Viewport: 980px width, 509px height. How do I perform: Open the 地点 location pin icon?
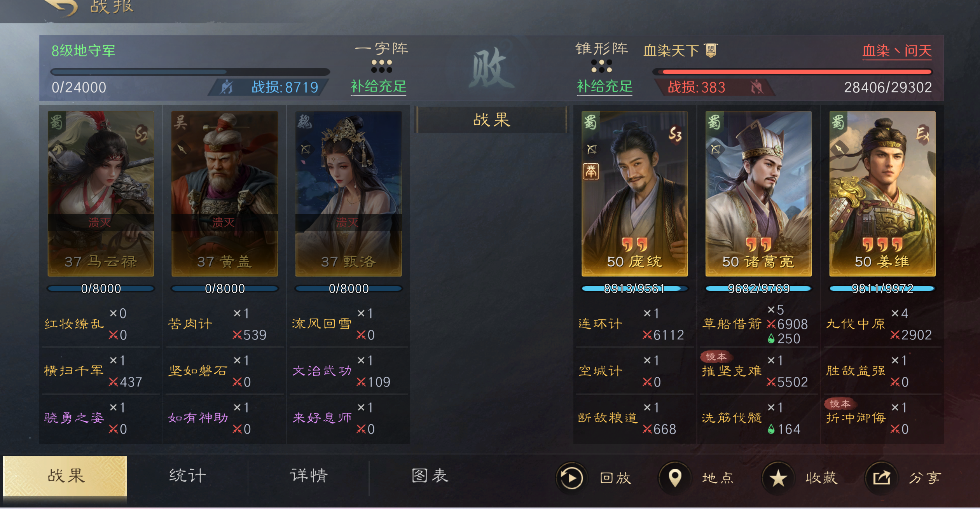[x=674, y=477]
